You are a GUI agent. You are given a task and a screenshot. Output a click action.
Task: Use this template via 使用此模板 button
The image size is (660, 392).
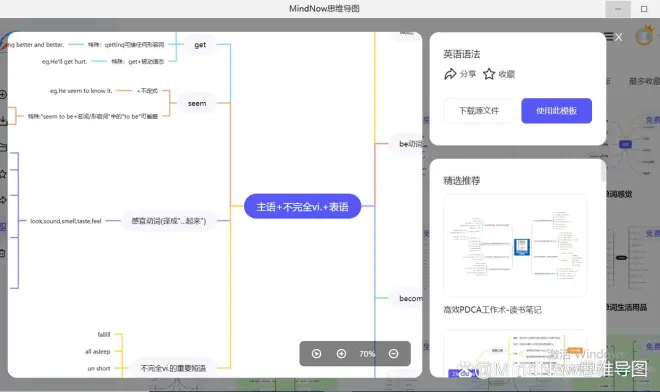[556, 111]
